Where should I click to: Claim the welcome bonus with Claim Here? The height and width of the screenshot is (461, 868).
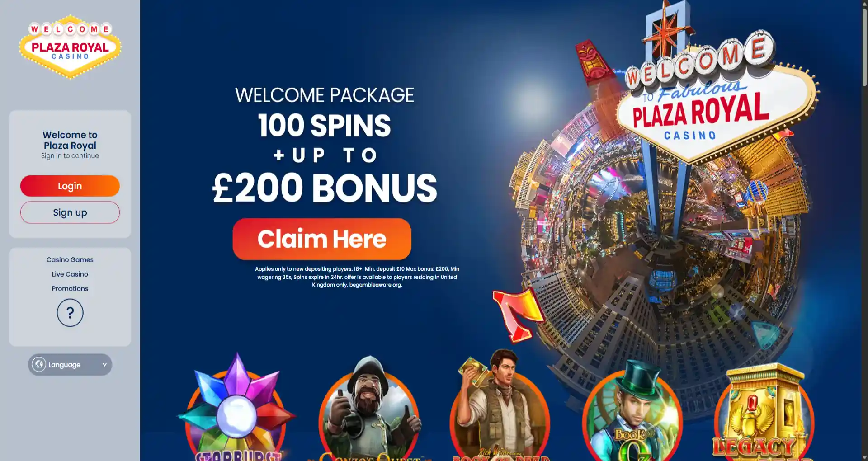(322, 239)
